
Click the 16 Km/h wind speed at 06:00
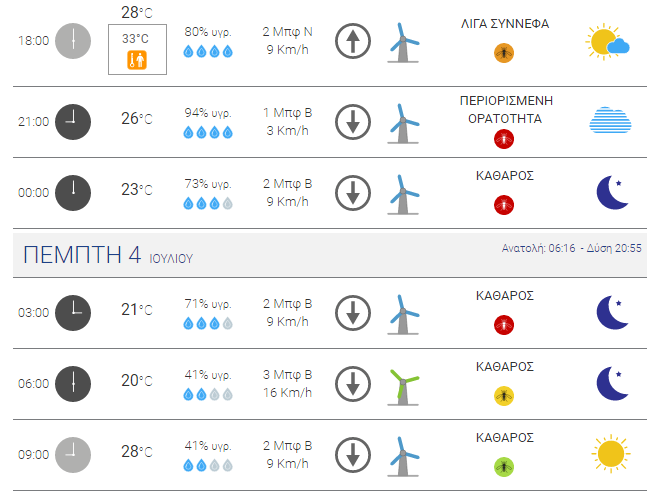tap(288, 392)
